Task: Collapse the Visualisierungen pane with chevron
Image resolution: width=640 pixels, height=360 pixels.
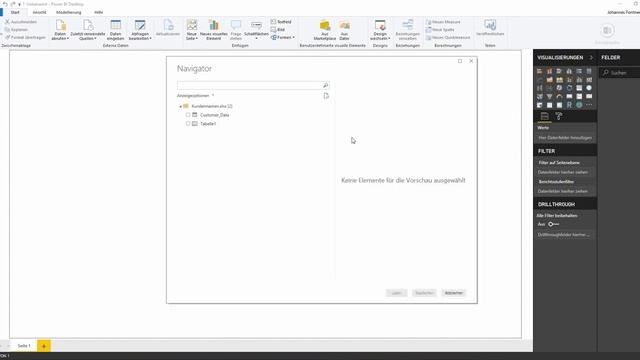Action: (x=591, y=58)
